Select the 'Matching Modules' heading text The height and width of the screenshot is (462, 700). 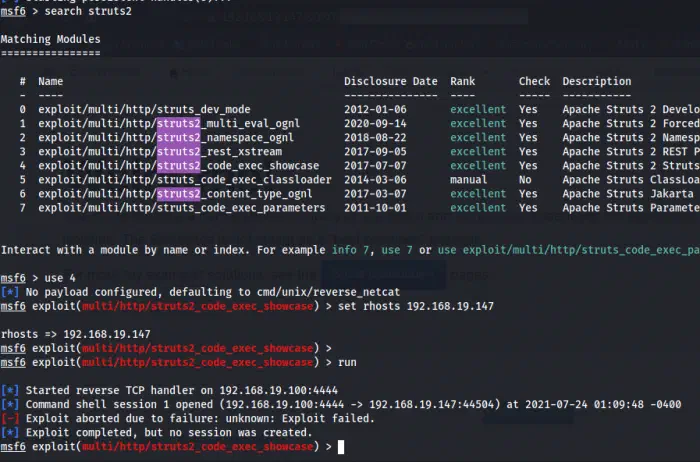[x=50, y=39]
